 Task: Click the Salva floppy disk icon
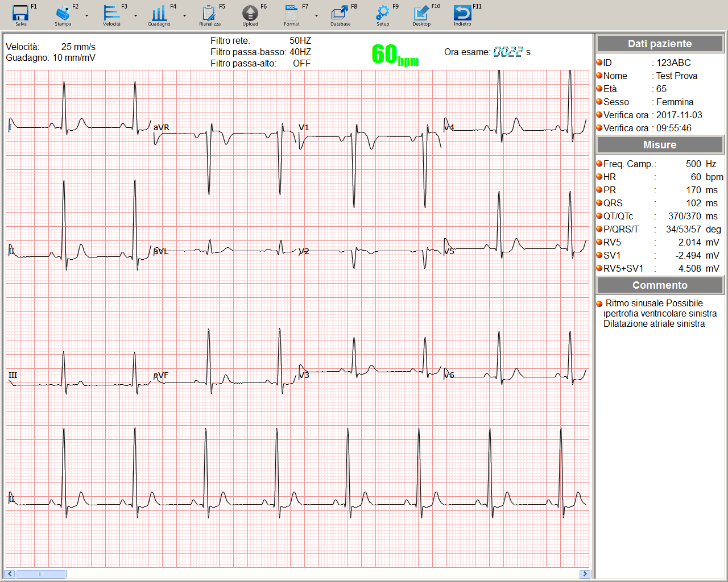tap(20, 14)
